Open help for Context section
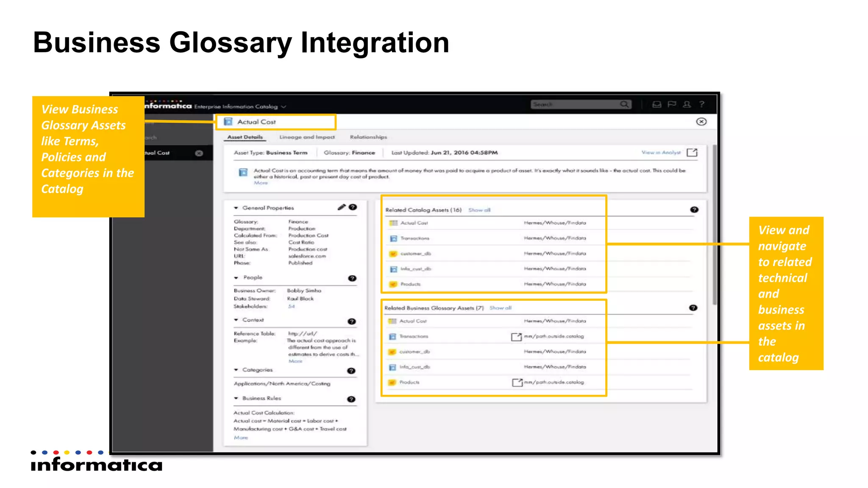 pyautogui.click(x=352, y=322)
